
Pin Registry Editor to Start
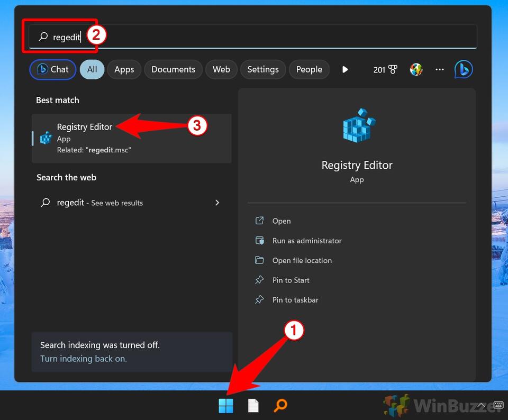pyautogui.click(x=290, y=280)
